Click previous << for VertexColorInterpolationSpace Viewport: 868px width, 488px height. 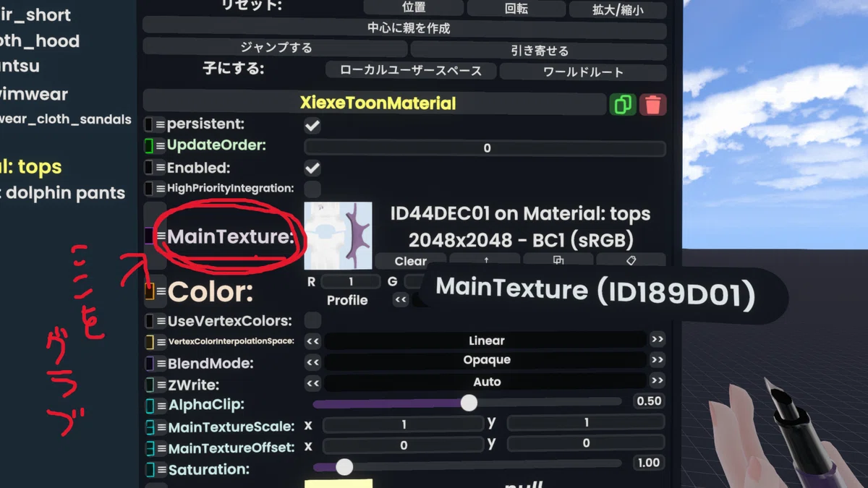point(312,341)
